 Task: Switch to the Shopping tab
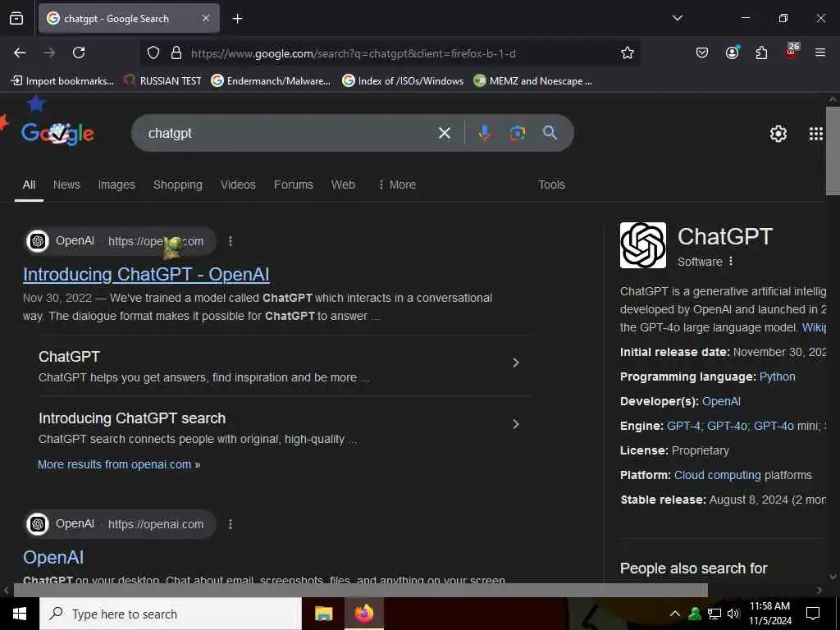pos(178,185)
